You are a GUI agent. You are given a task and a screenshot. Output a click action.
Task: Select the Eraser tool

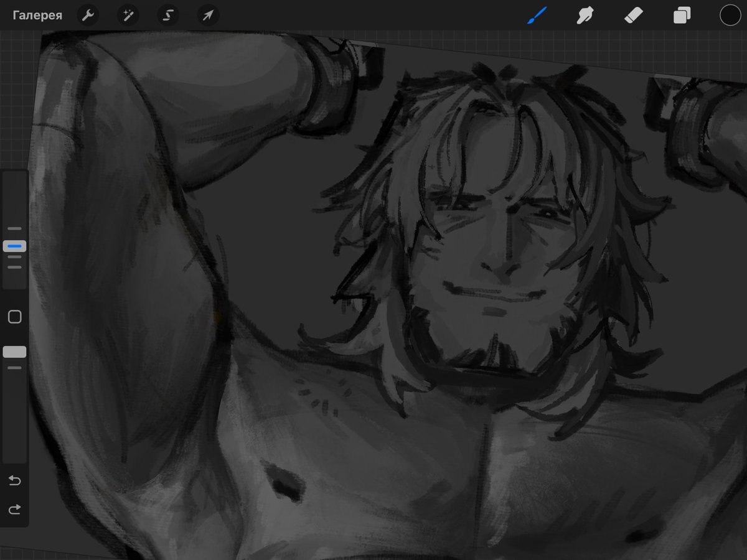point(633,15)
